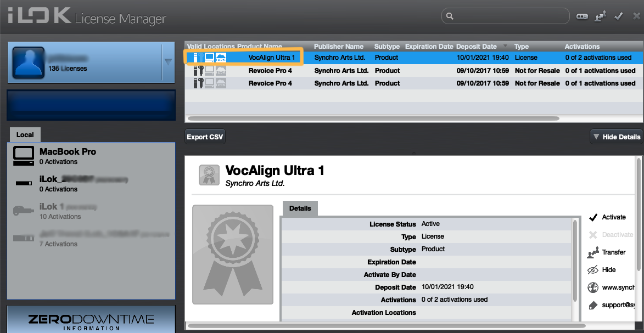The height and width of the screenshot is (333, 644).
Task: Expand the user account dropdown arrow
Action: [x=168, y=61]
